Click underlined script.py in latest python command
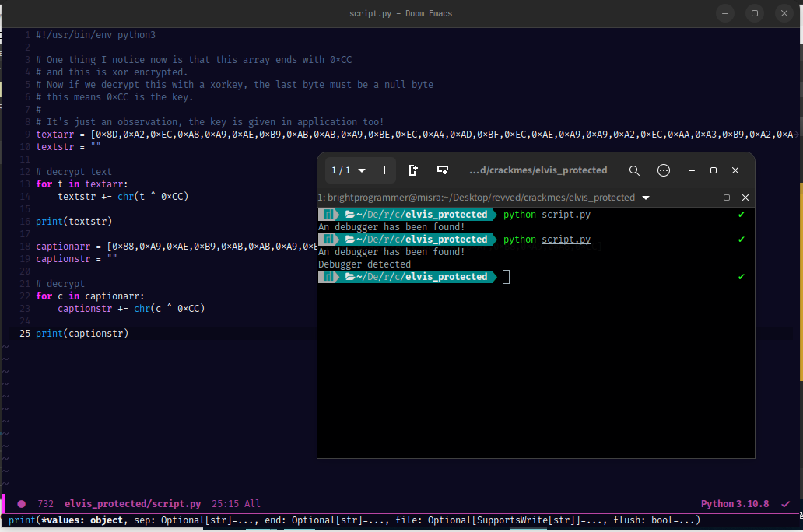 [566, 240]
